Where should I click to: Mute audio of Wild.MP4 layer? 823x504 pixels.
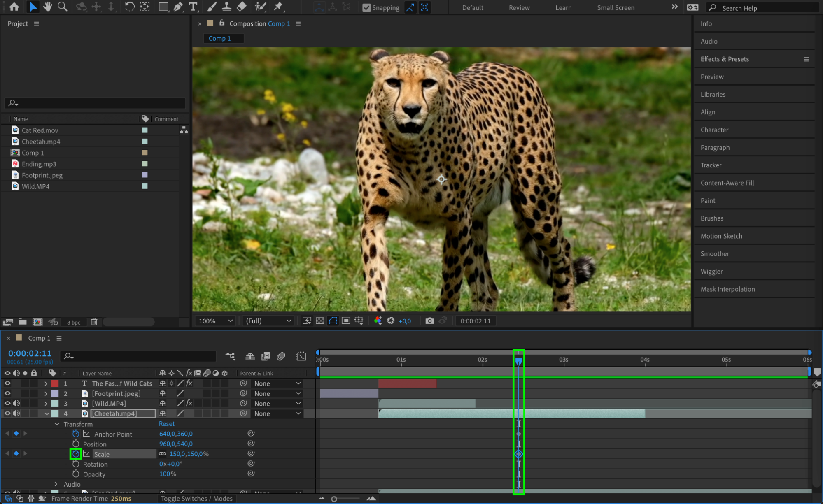16,404
